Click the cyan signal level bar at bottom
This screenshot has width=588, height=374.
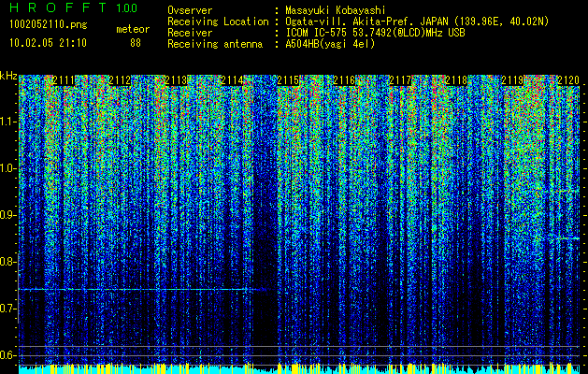pyautogui.click(x=299, y=369)
